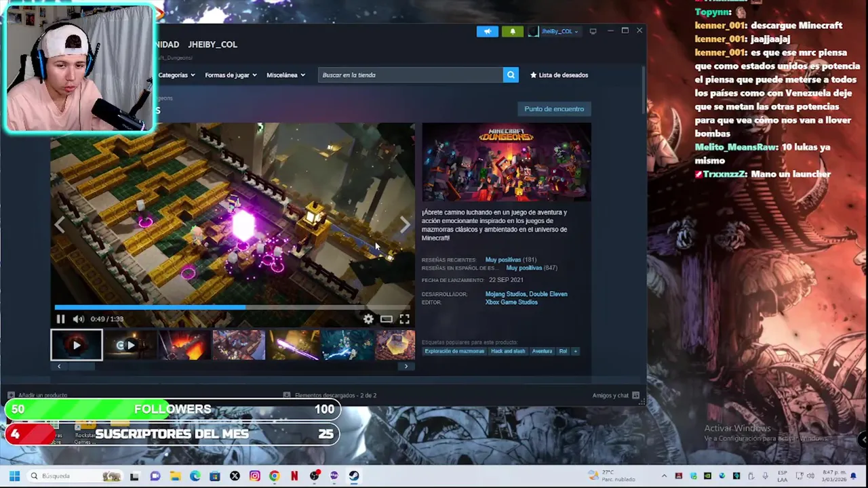868x488 pixels.
Task: Expand the Formas de jugar dropdown
Action: 231,75
